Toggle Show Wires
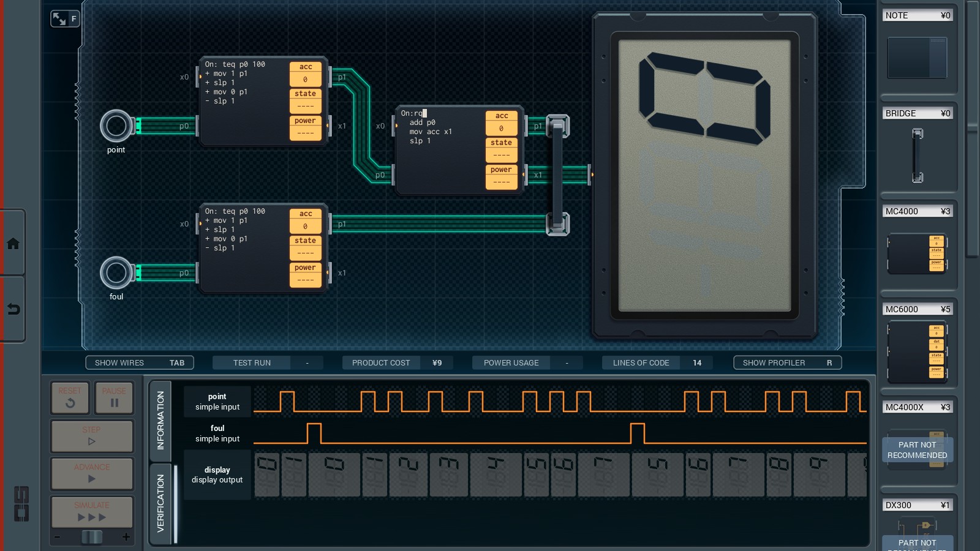Viewport: 980px width, 551px height. tap(140, 362)
